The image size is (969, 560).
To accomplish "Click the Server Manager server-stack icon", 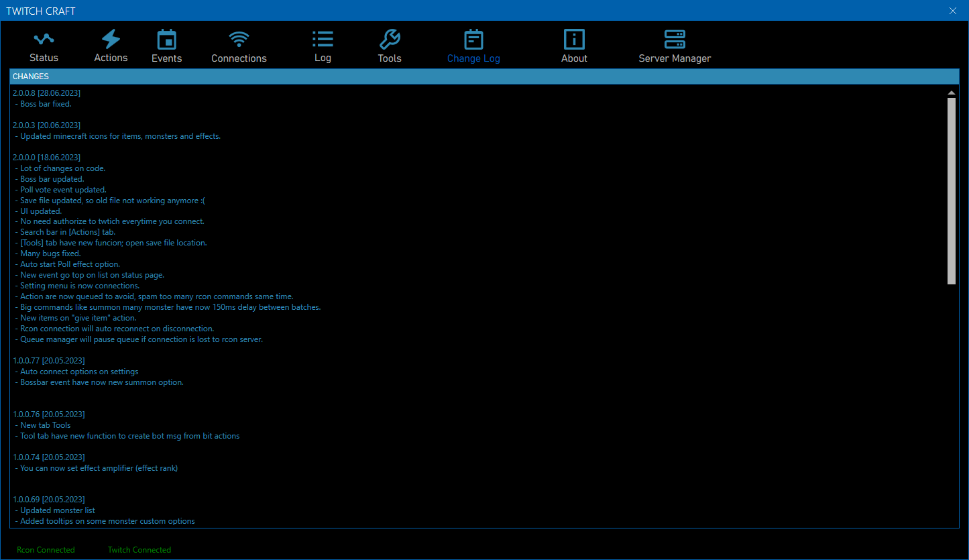I will [x=675, y=39].
